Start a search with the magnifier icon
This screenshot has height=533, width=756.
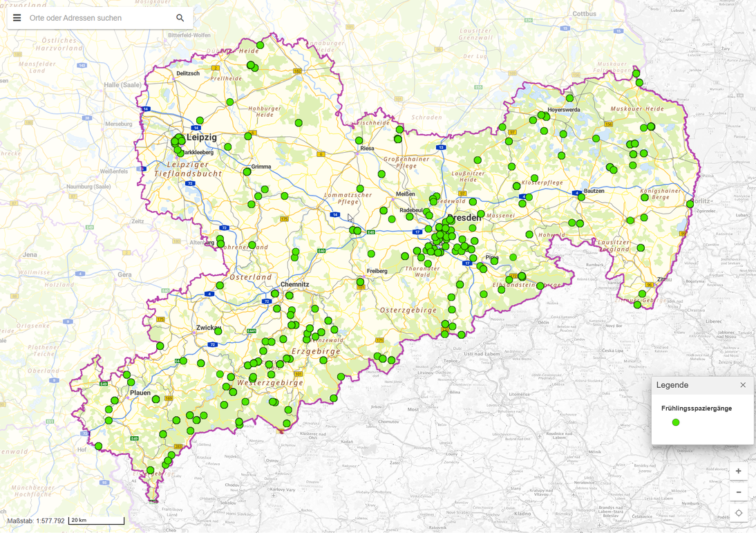tap(180, 17)
